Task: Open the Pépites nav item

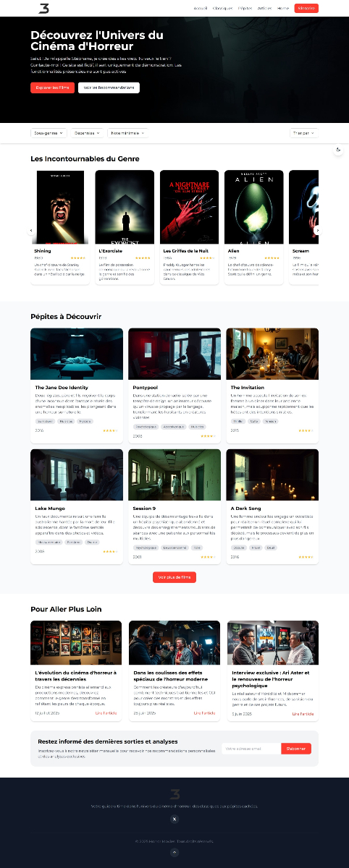Action: point(245,8)
